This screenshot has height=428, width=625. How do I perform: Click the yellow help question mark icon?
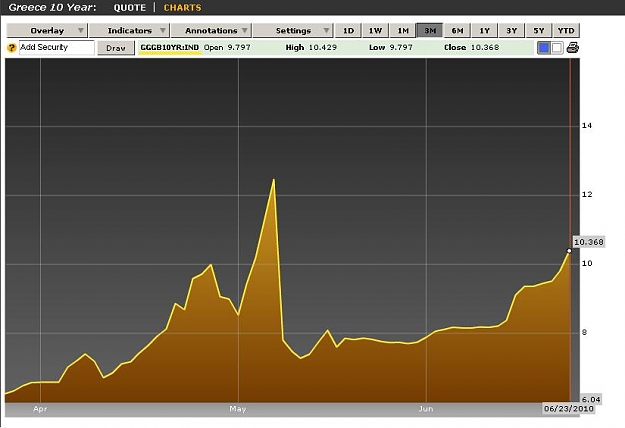point(12,48)
